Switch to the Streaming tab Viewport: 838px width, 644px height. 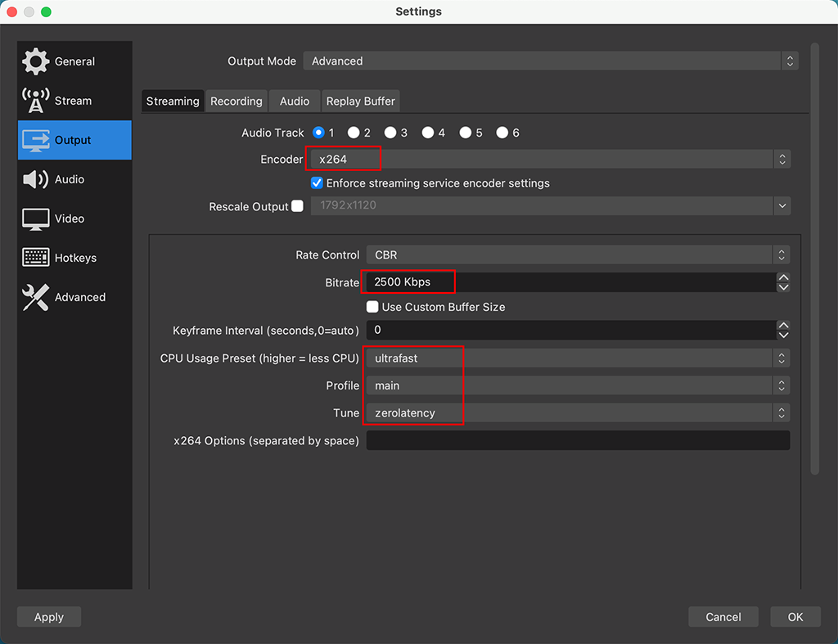pos(173,101)
